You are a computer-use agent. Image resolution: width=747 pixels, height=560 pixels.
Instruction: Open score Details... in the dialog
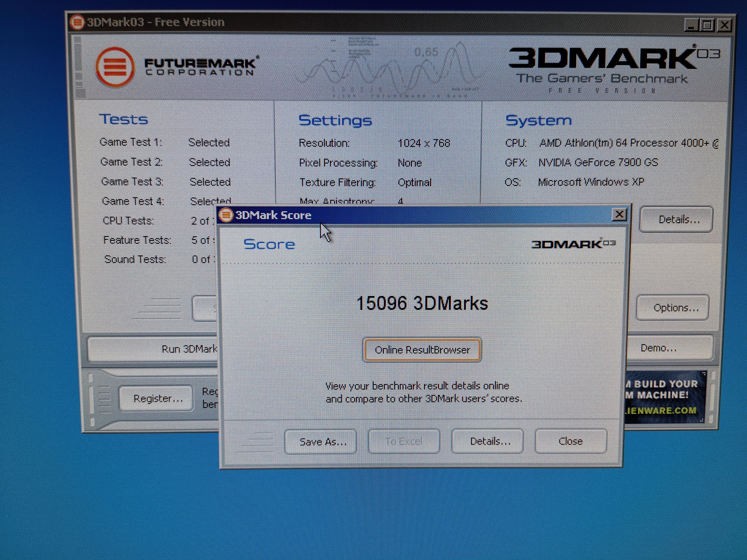click(x=487, y=441)
